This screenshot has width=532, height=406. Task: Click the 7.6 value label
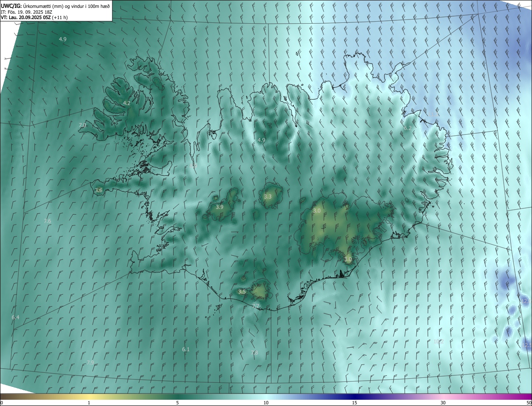47,221
